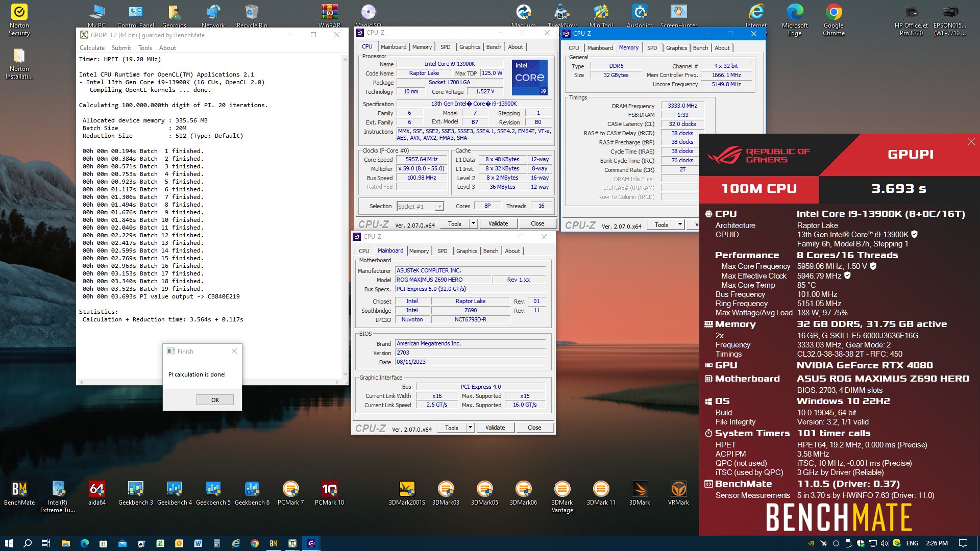Launch Intel Extreme Tuning utility shortcut
This screenshot has width=980, height=551.
point(58,496)
